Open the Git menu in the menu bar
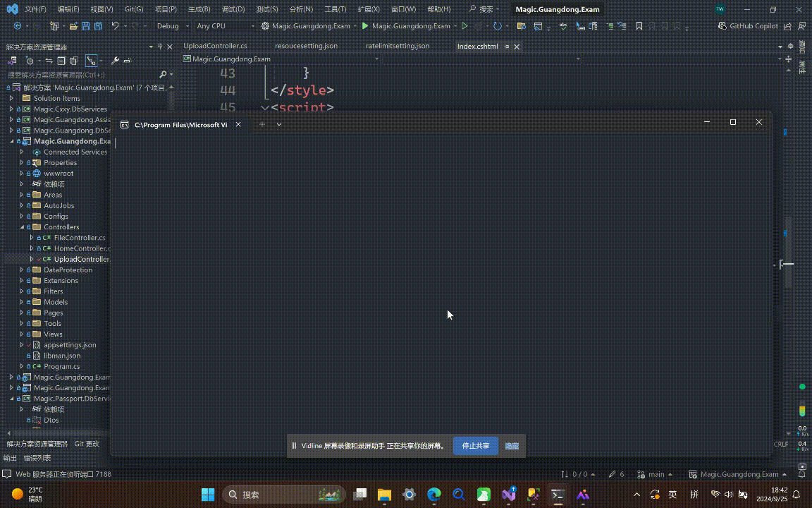 pyautogui.click(x=133, y=9)
